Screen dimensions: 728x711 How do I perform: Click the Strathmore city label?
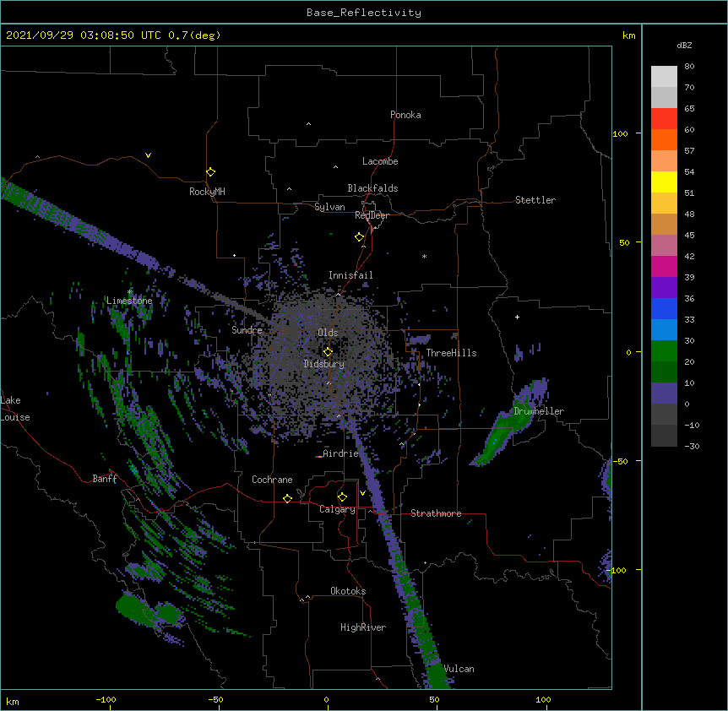[436, 513]
